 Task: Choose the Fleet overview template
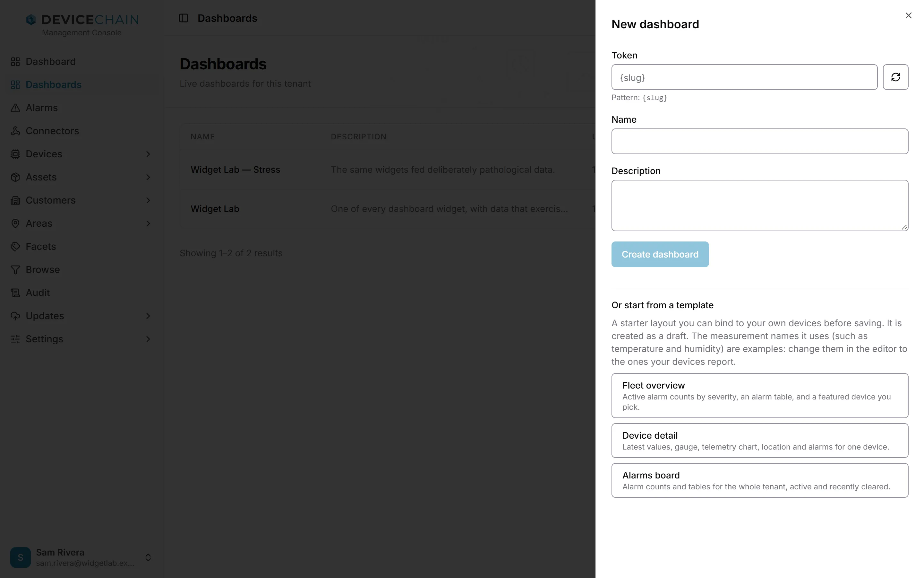(x=759, y=396)
